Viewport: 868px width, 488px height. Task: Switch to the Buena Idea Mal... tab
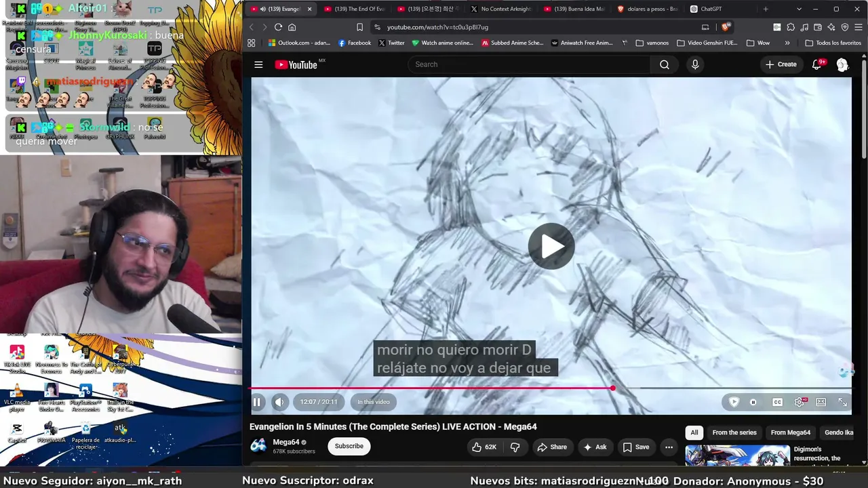pos(574,9)
